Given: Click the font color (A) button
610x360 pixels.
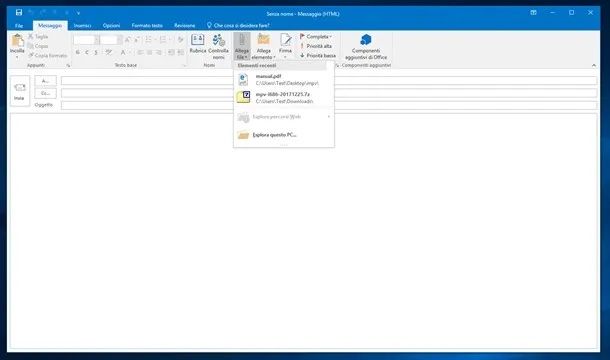Looking at the screenshot, I should [x=123, y=52].
